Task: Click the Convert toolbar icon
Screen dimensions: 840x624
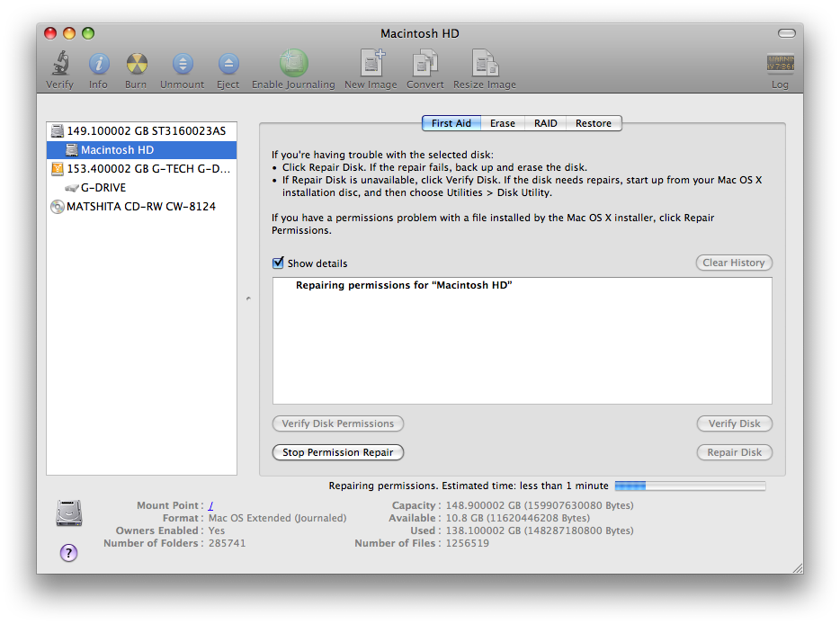Action: 425,63
